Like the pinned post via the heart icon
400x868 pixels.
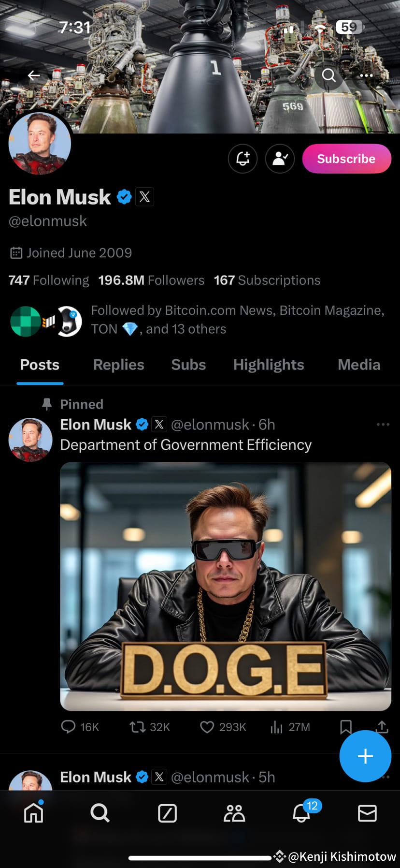coord(207,727)
